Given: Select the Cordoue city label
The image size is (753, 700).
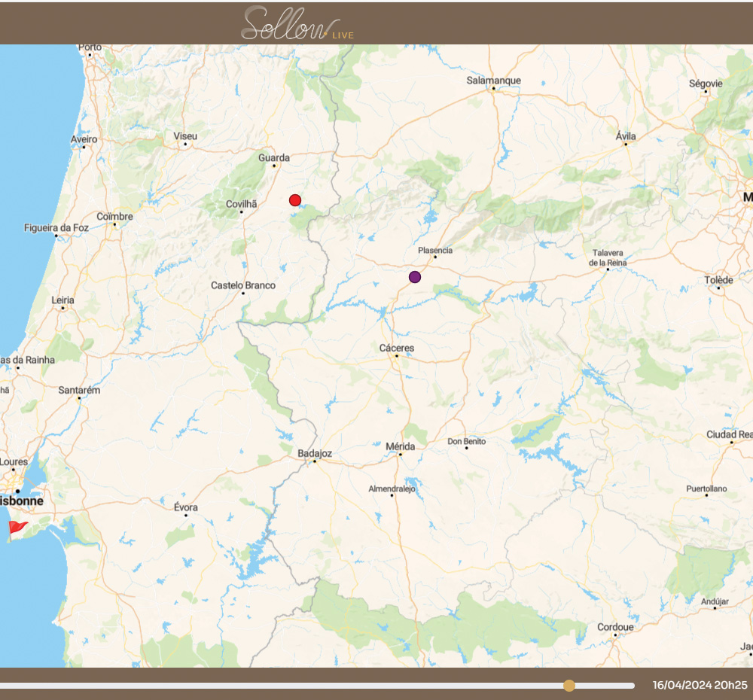Looking at the screenshot, I should (x=615, y=627).
